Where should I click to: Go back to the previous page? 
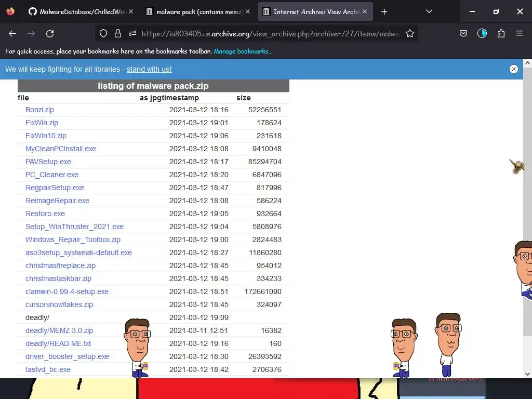click(x=12, y=34)
